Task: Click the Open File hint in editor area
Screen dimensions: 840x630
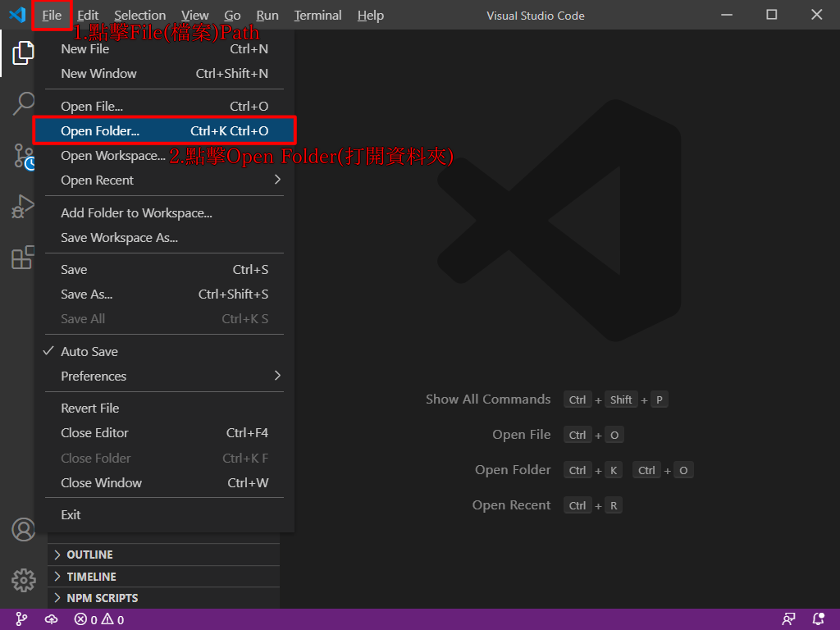Action: (x=521, y=435)
